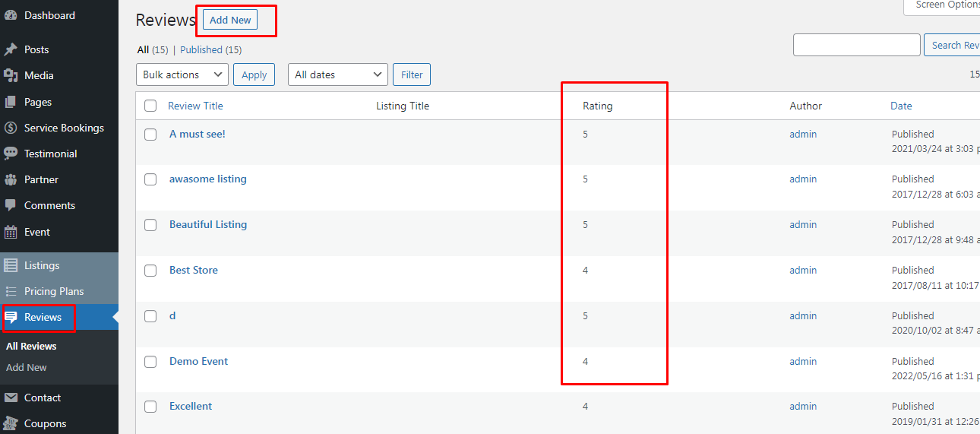Filter reviews by the Published tab link
Screen dimensions: 980x434
[x=201, y=50]
